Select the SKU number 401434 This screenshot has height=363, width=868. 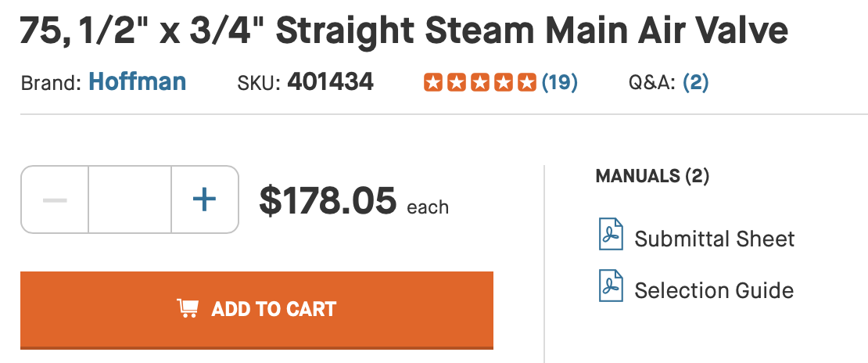[x=330, y=82]
